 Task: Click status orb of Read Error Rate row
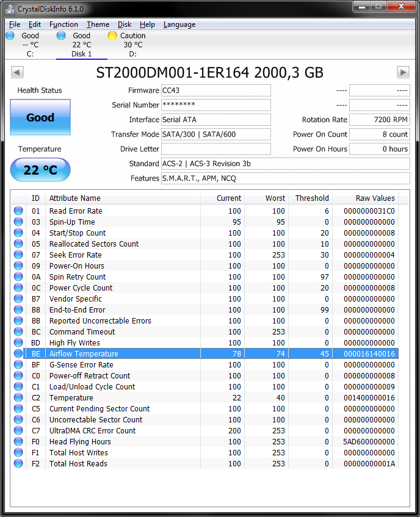coord(18,211)
